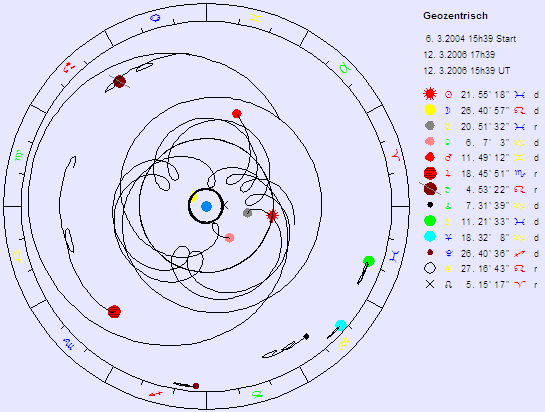Screen dimensions: 545x412
Task: Click the gray Mercury marker near the Sun
Action: click(247, 212)
